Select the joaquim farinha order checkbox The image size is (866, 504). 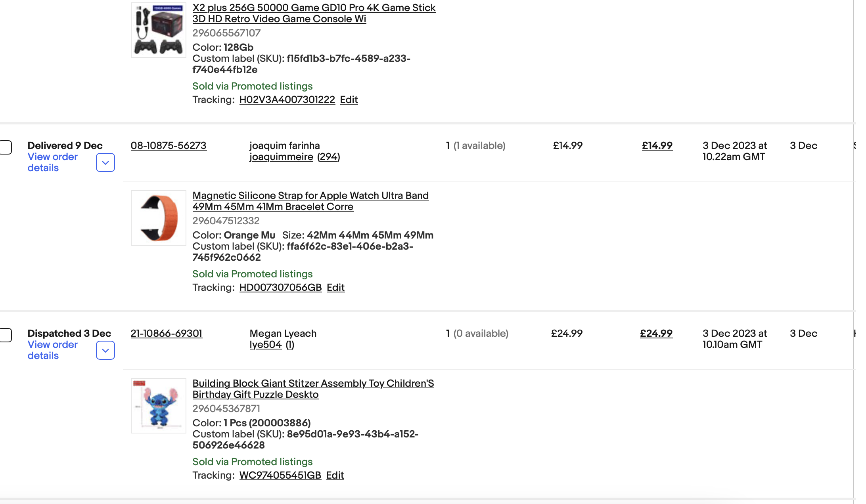coord(6,147)
